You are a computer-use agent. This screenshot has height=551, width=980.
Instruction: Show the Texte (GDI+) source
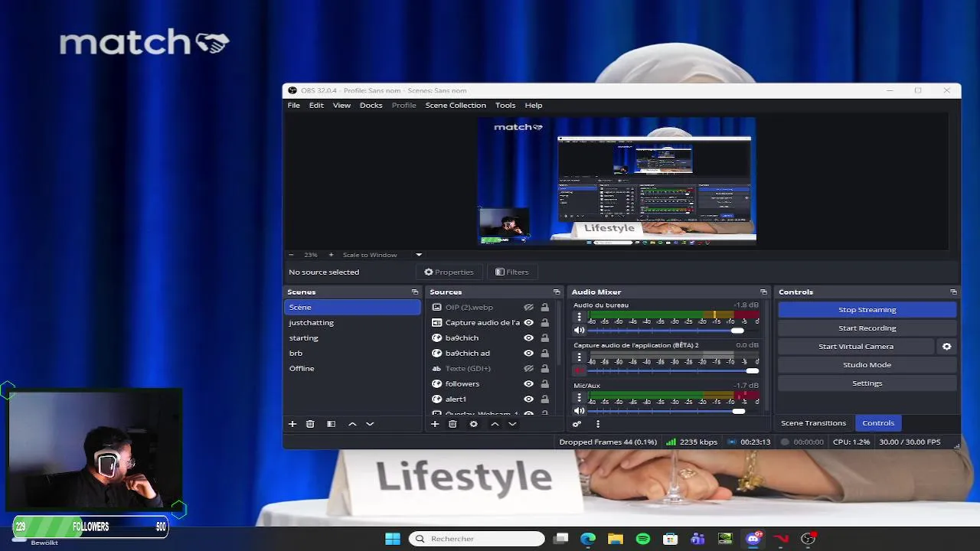[x=528, y=369]
